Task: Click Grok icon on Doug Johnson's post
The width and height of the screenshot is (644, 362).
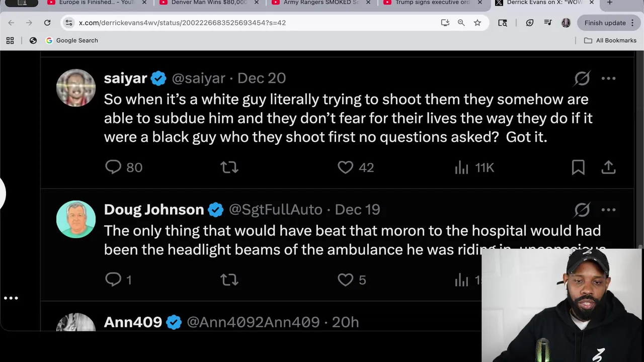Action: pos(582,210)
